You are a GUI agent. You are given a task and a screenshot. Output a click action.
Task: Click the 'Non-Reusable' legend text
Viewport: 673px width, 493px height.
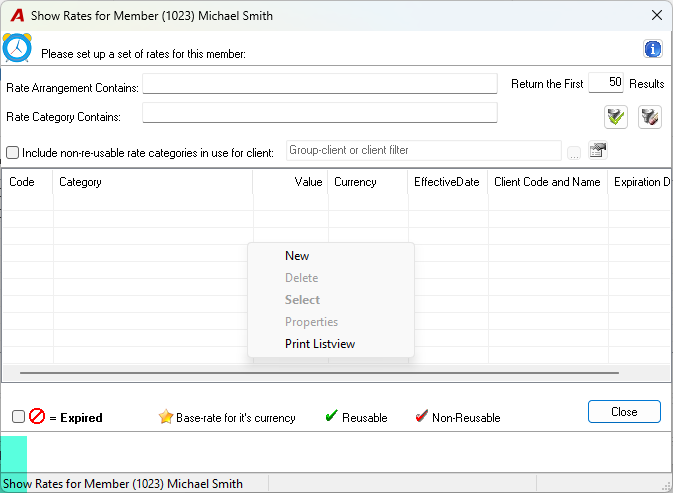[x=466, y=417]
